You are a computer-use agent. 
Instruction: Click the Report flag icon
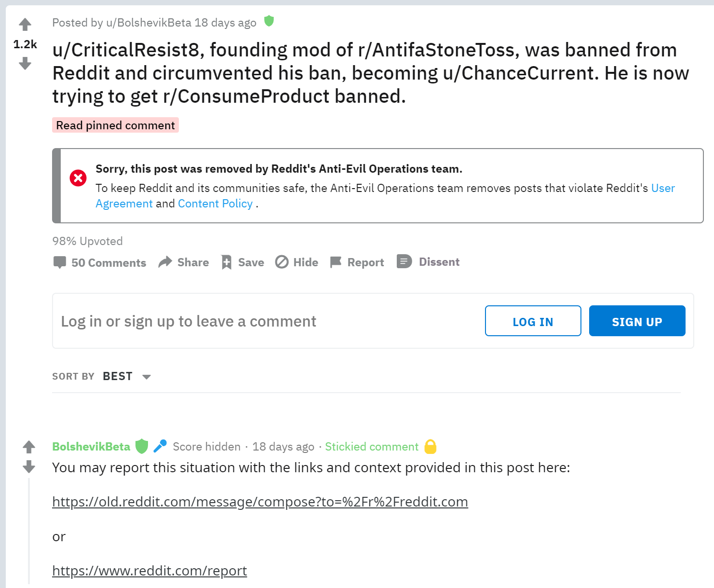336,262
